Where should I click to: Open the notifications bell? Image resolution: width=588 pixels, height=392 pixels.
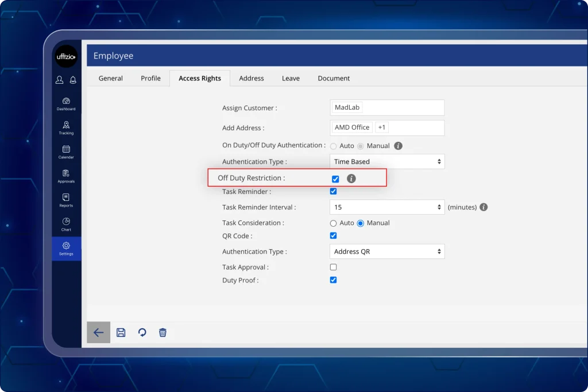(x=73, y=80)
